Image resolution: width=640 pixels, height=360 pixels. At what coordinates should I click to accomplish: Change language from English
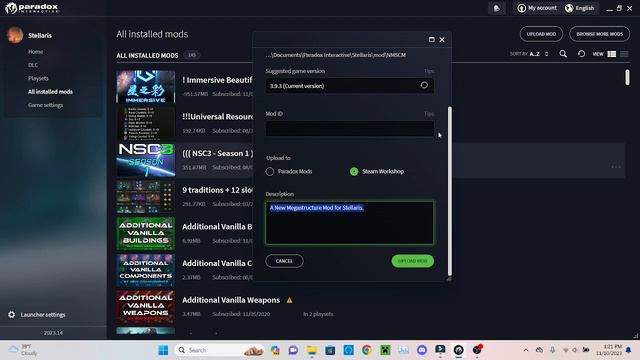(580, 8)
